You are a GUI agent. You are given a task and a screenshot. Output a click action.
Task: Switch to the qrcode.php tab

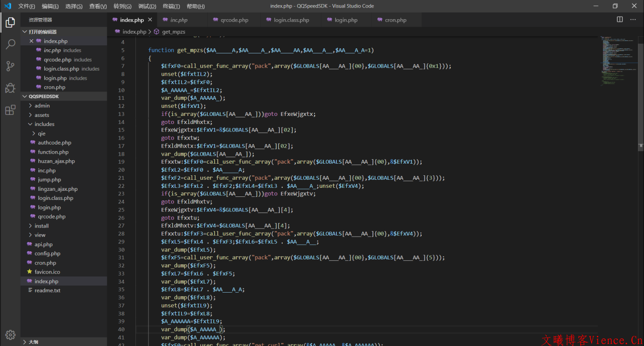(x=234, y=20)
